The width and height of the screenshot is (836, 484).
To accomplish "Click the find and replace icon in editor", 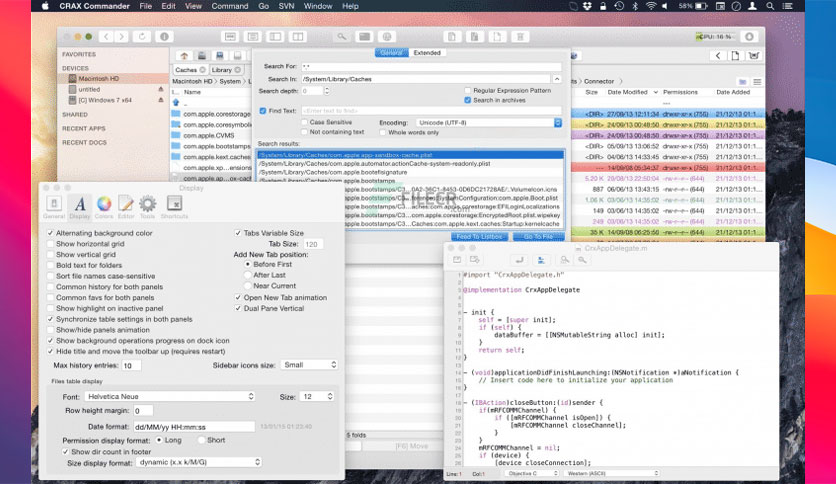I will pyautogui.click(x=565, y=260).
